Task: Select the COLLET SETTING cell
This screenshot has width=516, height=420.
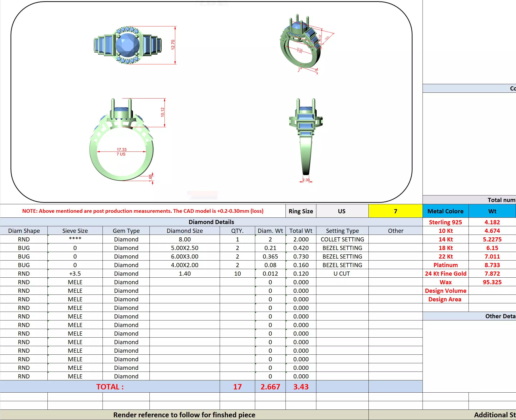Action: 342,239
